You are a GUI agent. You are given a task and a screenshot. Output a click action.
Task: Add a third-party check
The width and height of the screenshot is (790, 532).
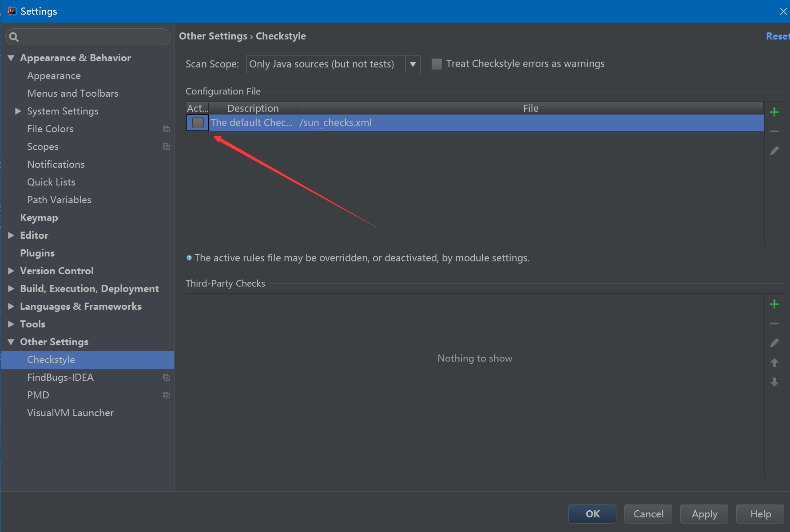(774, 304)
